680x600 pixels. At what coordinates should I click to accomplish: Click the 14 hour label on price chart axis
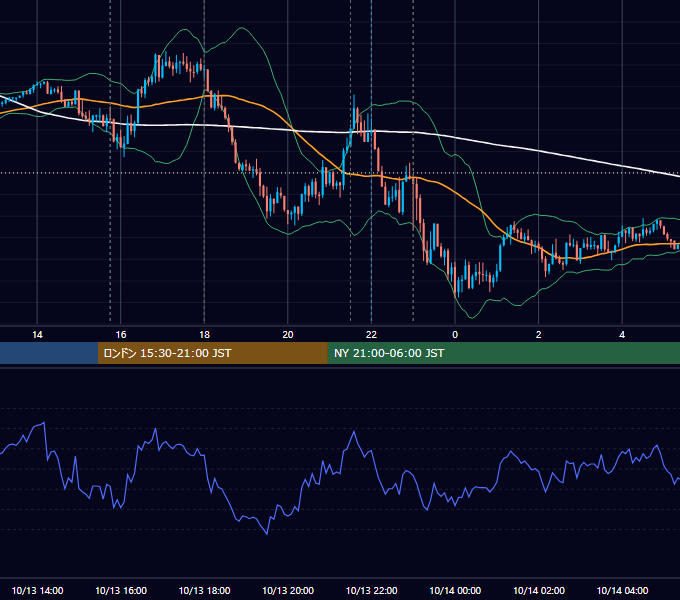point(37,335)
